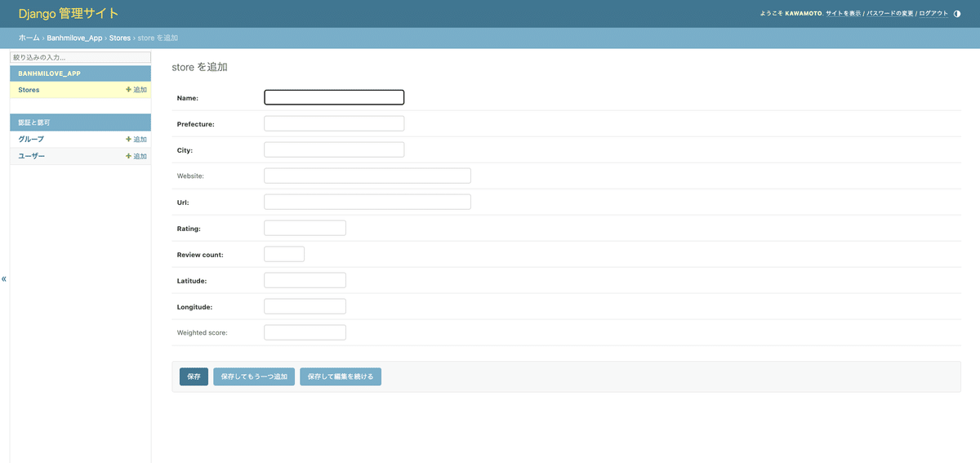Select グループ in the sidebar

(31, 140)
